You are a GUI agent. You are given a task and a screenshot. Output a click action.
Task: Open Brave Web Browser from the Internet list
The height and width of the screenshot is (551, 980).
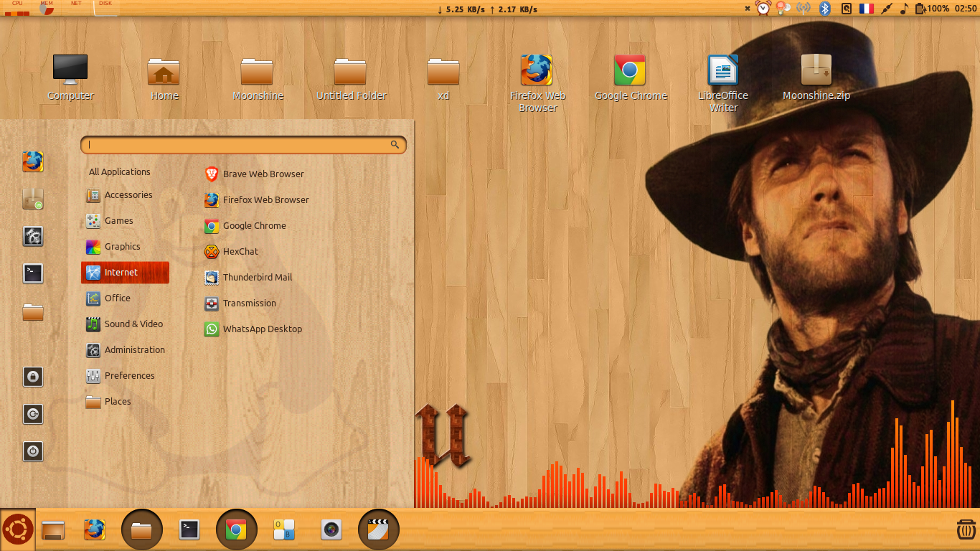pos(255,174)
